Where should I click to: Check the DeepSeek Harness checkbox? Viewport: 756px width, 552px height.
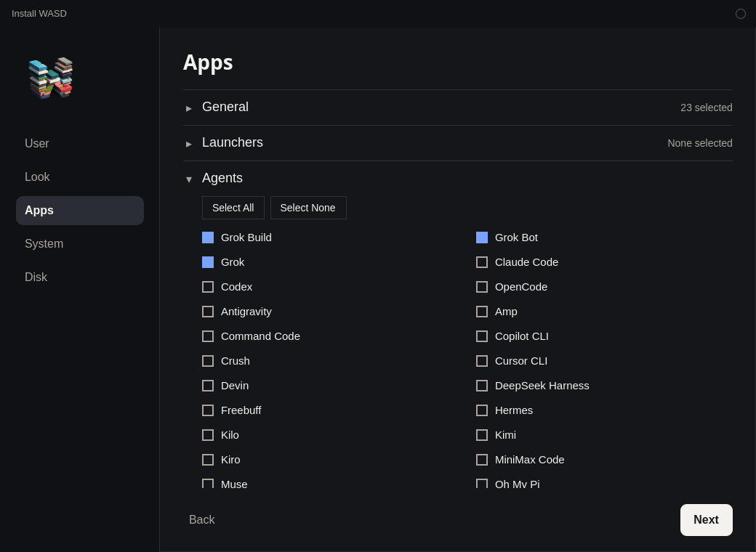coord(482,386)
